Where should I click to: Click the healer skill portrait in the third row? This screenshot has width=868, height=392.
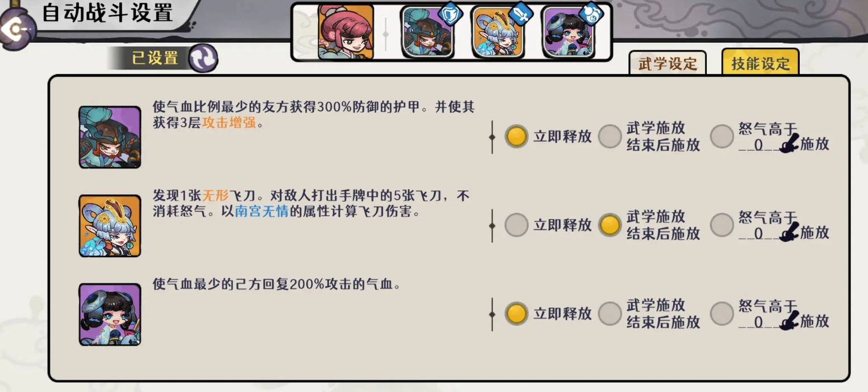tap(110, 314)
